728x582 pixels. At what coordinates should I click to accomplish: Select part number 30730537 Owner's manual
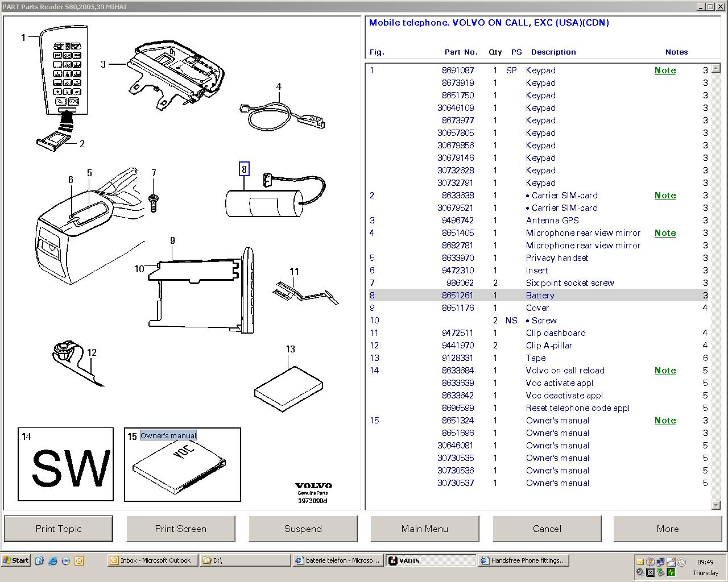[x=539, y=483]
